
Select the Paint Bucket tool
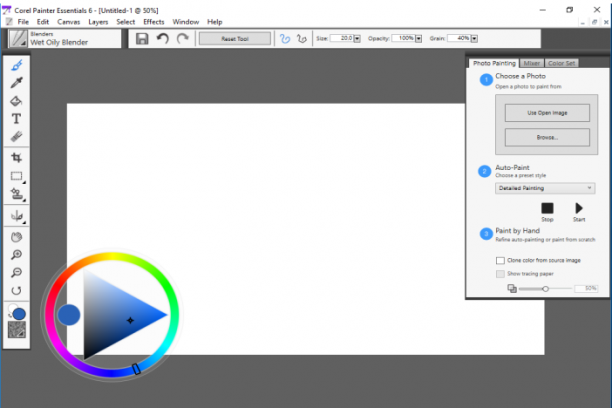click(x=16, y=101)
